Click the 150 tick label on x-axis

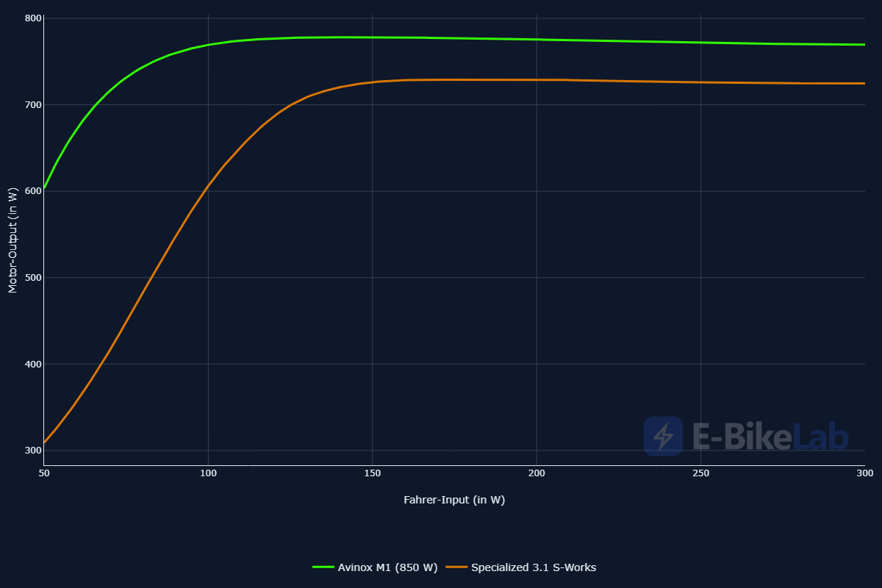373,473
